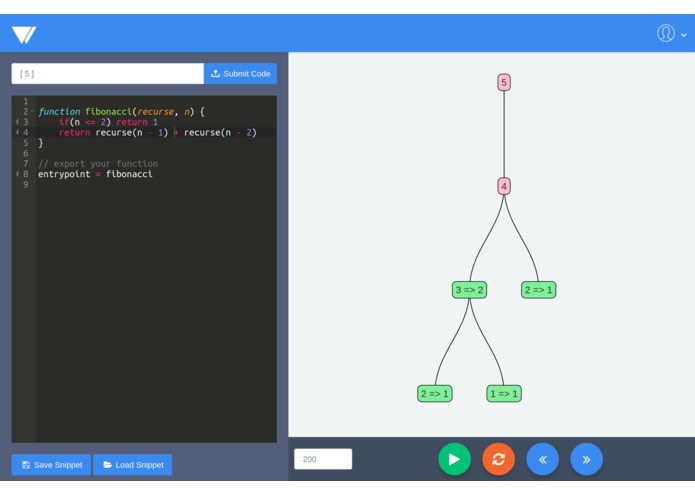Expand the dropdown arrow beside the avatar
This screenshot has height=494, width=695.
tap(683, 35)
